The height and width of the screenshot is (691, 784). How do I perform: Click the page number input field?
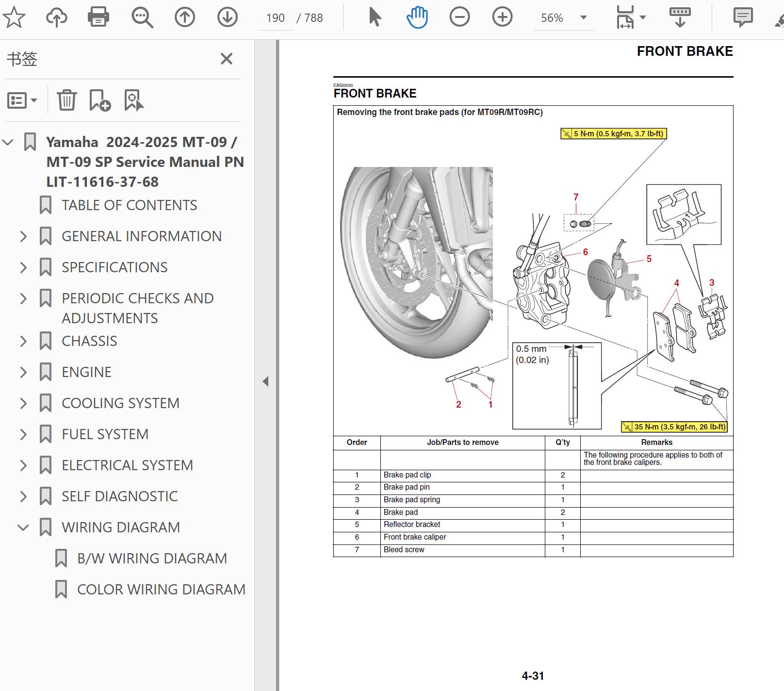[275, 18]
